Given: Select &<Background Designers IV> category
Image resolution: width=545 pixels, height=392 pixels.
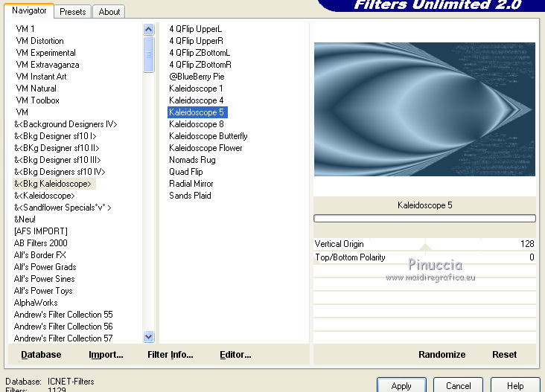Looking at the screenshot, I should click(66, 124).
